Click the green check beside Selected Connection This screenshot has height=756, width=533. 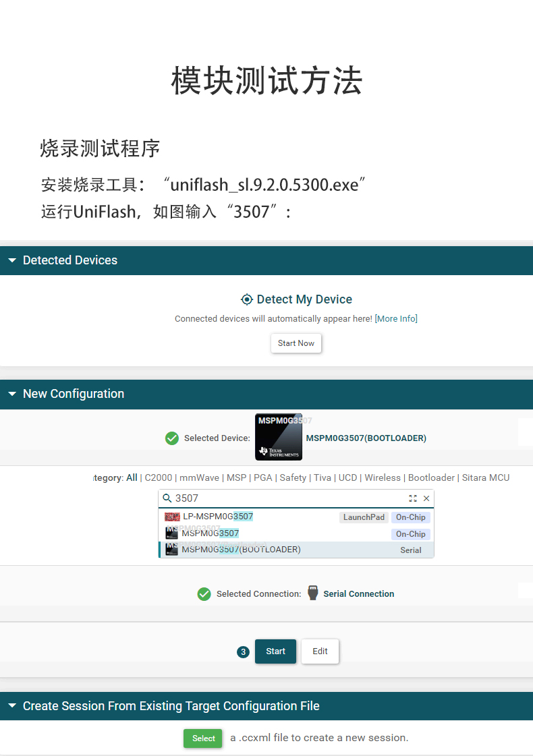point(204,594)
